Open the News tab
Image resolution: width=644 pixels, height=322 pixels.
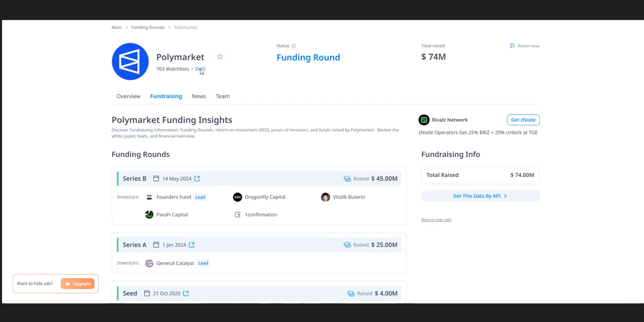199,96
